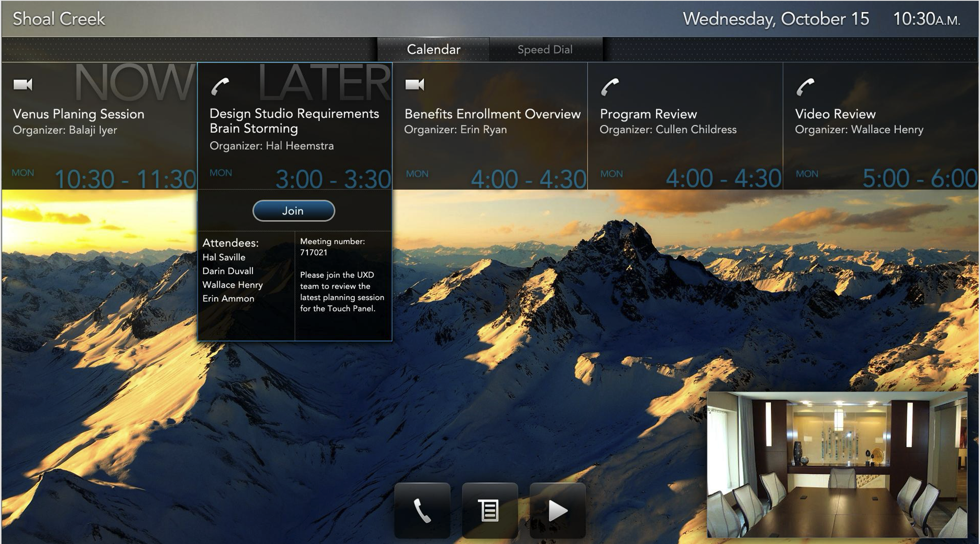Click the conference room camera self-view thumbnail

click(837, 464)
